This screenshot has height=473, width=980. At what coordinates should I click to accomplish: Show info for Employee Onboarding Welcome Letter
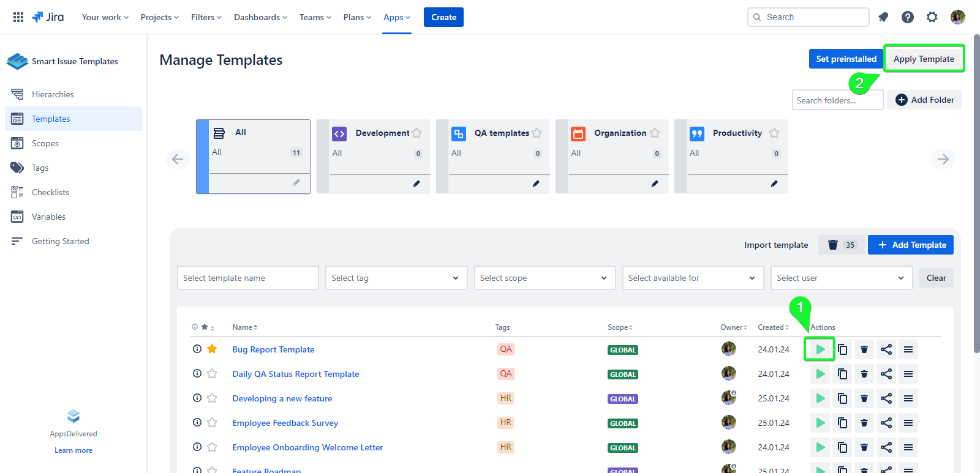(197, 447)
